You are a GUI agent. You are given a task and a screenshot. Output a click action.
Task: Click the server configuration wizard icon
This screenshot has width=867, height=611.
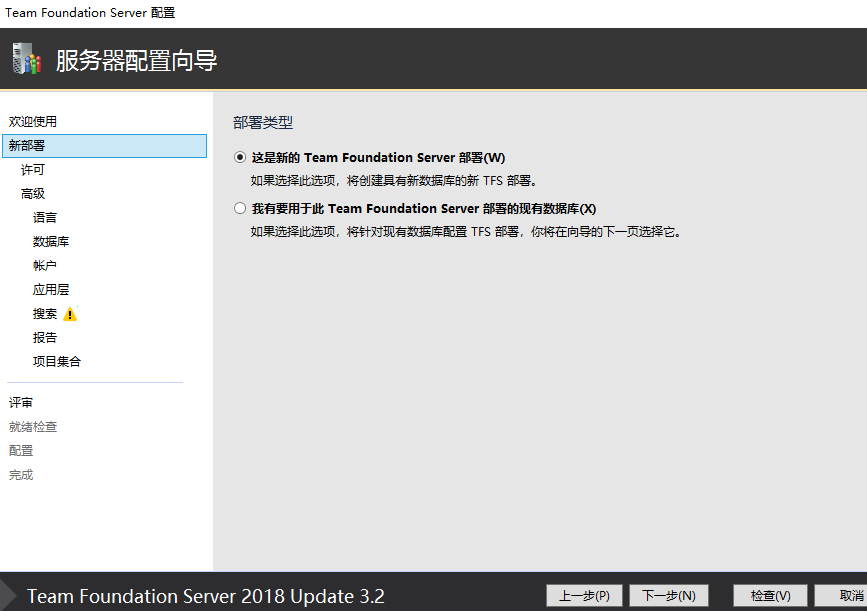[27, 59]
